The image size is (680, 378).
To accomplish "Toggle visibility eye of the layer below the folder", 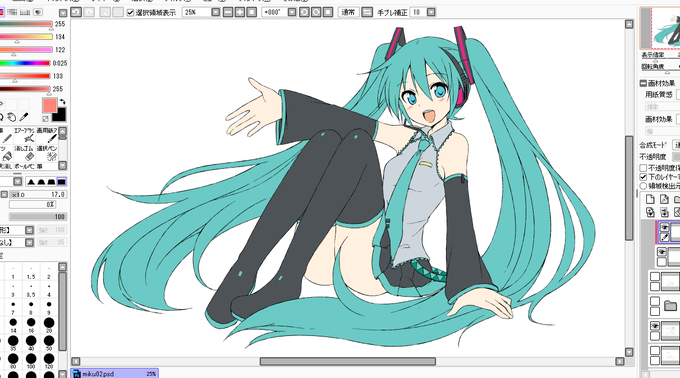I will pyautogui.click(x=655, y=326).
